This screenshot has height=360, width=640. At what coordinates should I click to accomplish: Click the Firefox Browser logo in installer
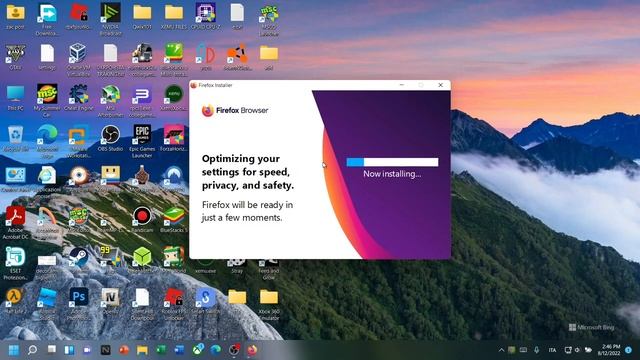pos(235,111)
